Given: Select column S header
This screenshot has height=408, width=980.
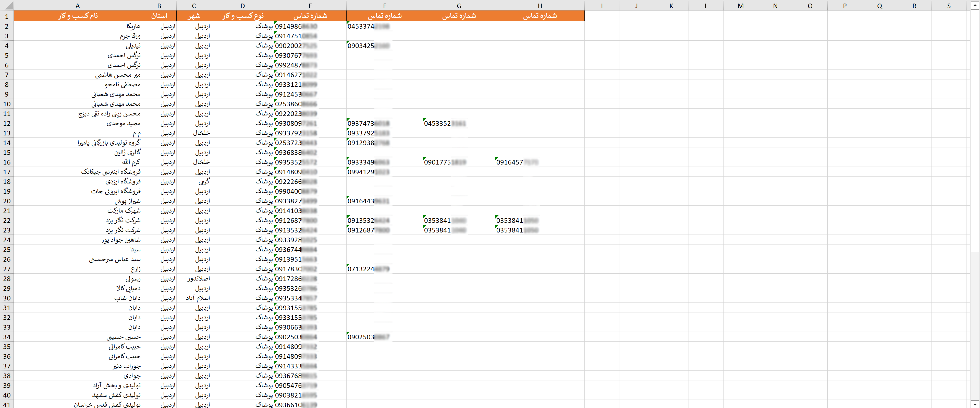Looking at the screenshot, I should [949, 5].
